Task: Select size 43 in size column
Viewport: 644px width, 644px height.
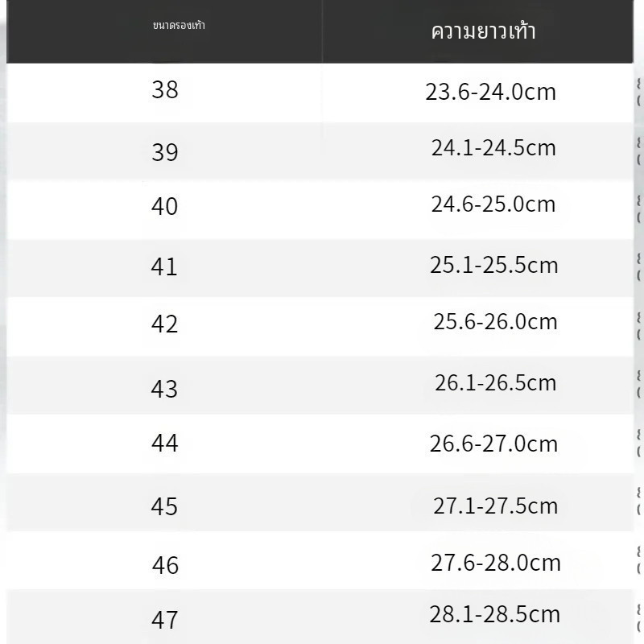Action: pyautogui.click(x=164, y=389)
